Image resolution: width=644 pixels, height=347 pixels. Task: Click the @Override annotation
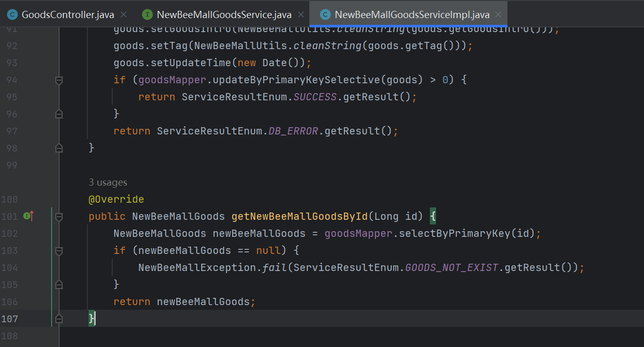(116, 199)
